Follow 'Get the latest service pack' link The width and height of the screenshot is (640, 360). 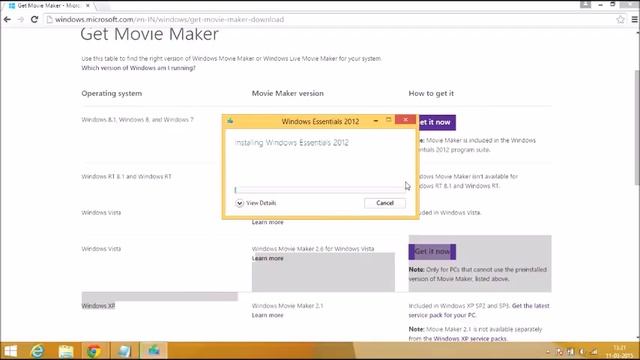[479, 310]
